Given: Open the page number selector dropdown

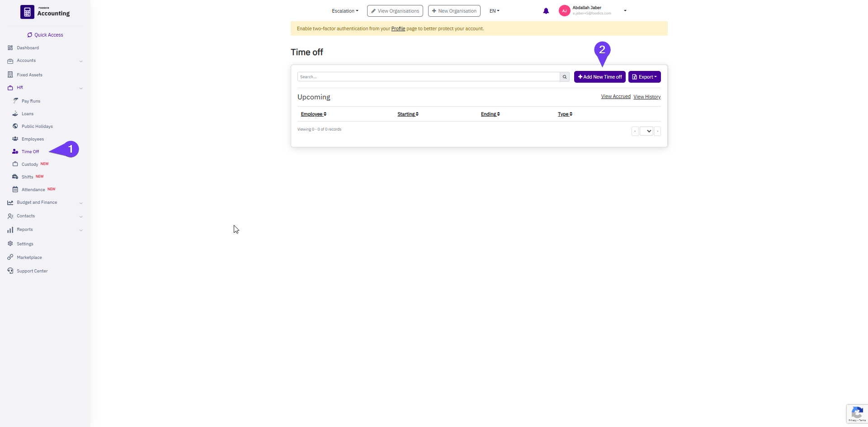Looking at the screenshot, I should point(646,131).
